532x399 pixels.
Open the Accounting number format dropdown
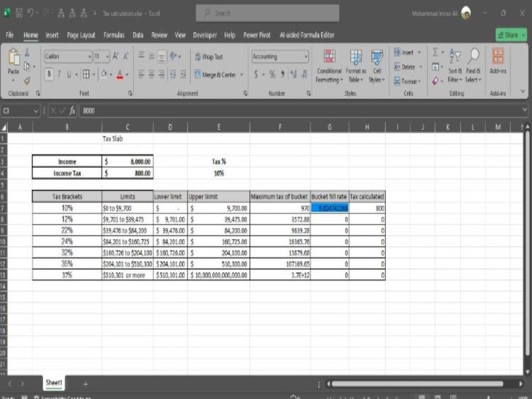click(x=306, y=56)
